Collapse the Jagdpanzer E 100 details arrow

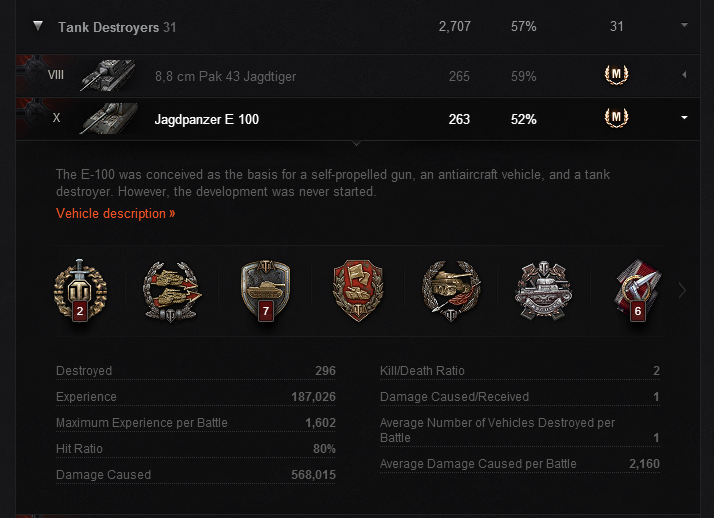[x=684, y=118]
